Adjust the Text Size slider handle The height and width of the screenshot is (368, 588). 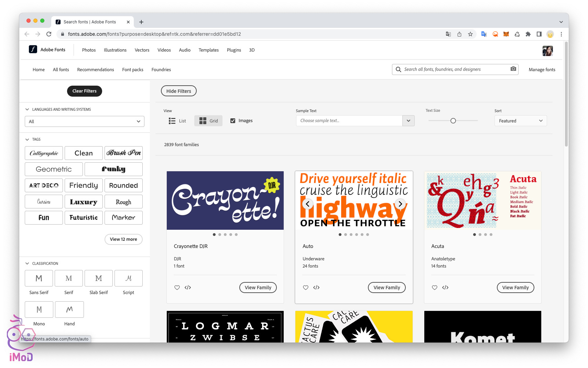(453, 121)
